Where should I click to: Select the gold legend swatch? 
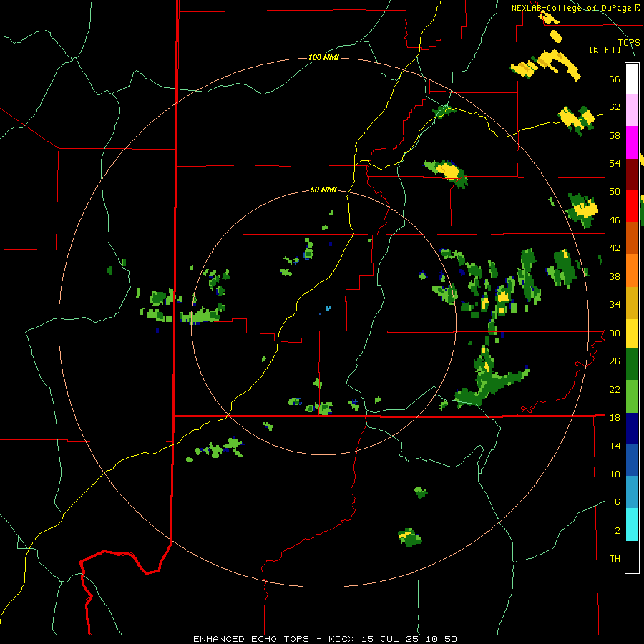(x=632, y=302)
